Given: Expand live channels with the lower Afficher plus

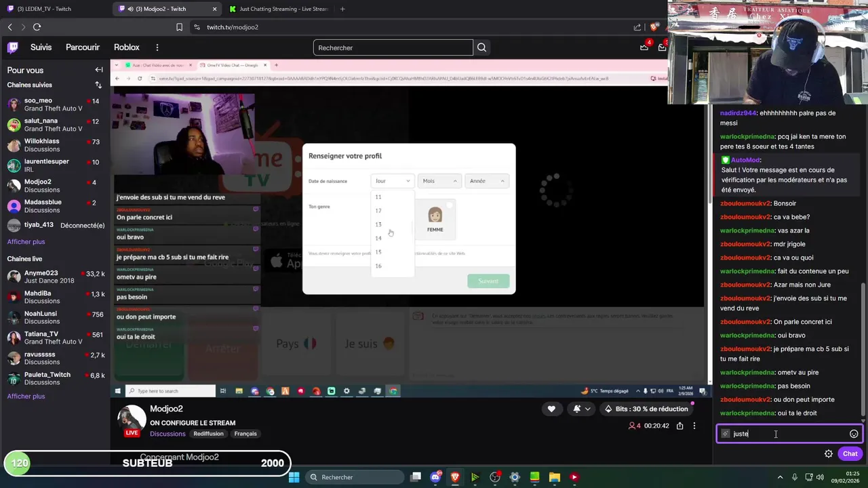Looking at the screenshot, I should coord(26,396).
